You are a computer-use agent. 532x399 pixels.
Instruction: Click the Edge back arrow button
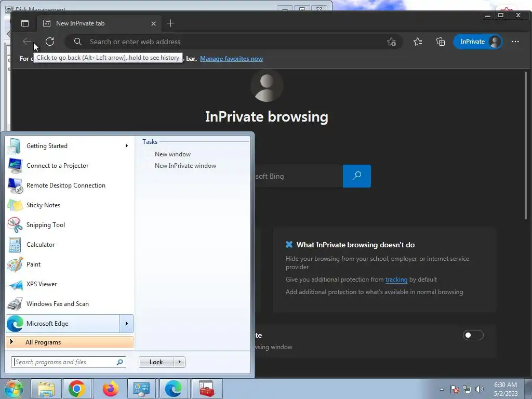[27, 42]
